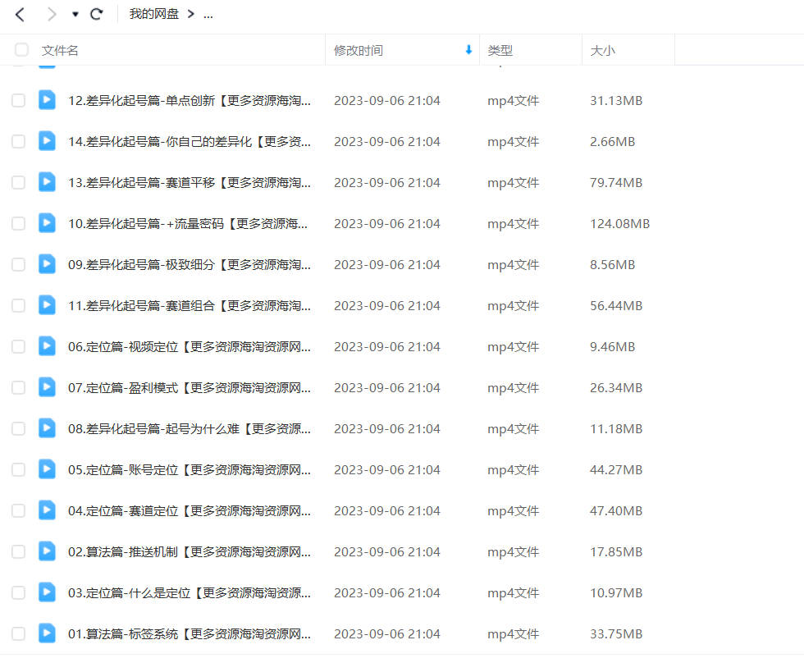804x672 pixels.
Task: Refresh the file list
Action: point(97,15)
